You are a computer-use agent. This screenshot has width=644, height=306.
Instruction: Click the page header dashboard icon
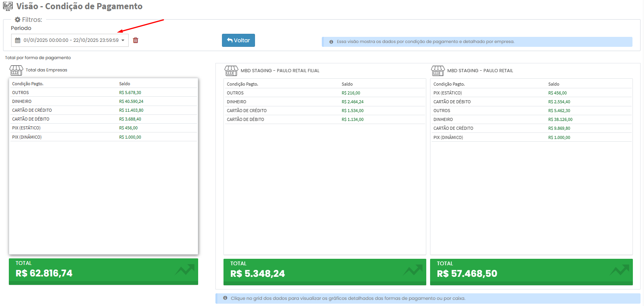click(x=8, y=6)
